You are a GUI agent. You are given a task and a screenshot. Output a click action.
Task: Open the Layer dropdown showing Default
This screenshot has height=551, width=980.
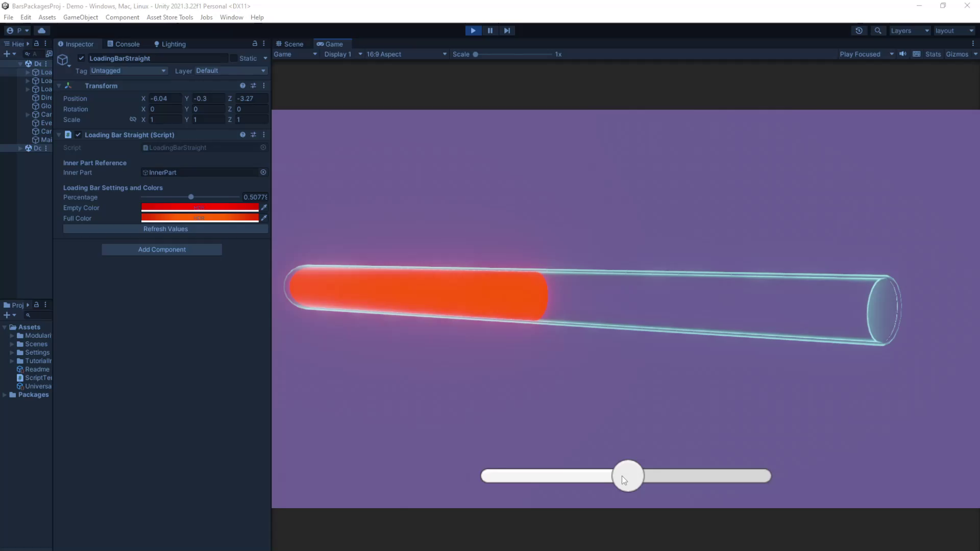[x=231, y=71]
